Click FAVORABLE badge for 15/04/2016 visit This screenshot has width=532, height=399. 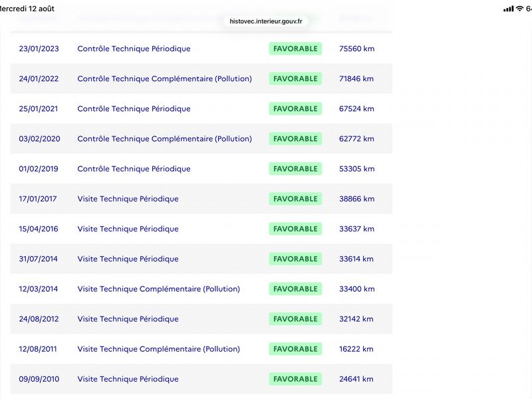pos(295,229)
